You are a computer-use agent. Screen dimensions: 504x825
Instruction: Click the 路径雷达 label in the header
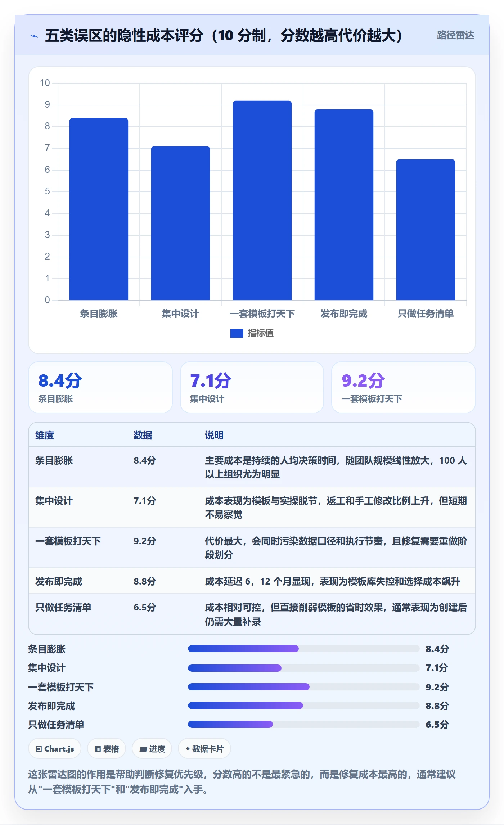coord(455,35)
